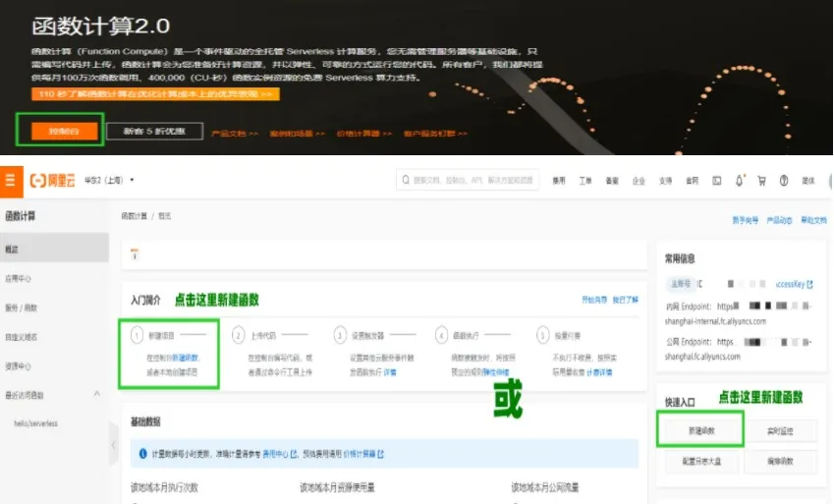834x504 pixels.
Task: Open the 价格计算器 link in info notice
Action: pyautogui.click(x=363, y=454)
